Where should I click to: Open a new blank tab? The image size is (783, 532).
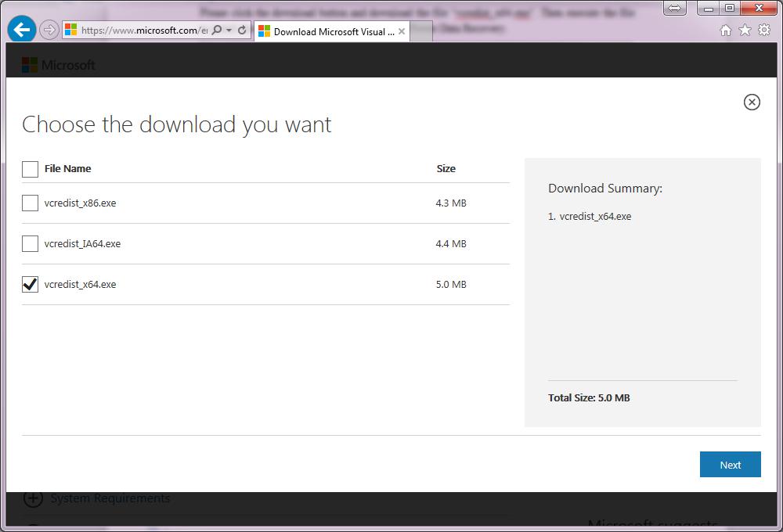(421, 31)
